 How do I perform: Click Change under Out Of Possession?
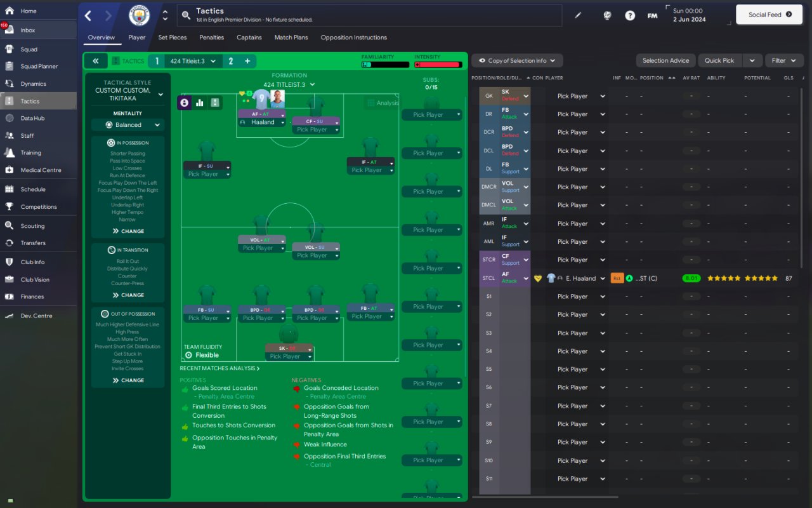click(128, 380)
